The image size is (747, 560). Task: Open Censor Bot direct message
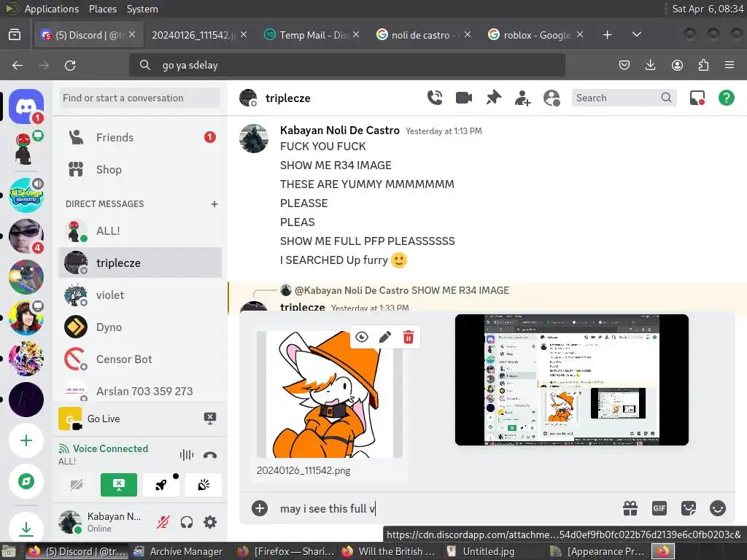point(140,359)
